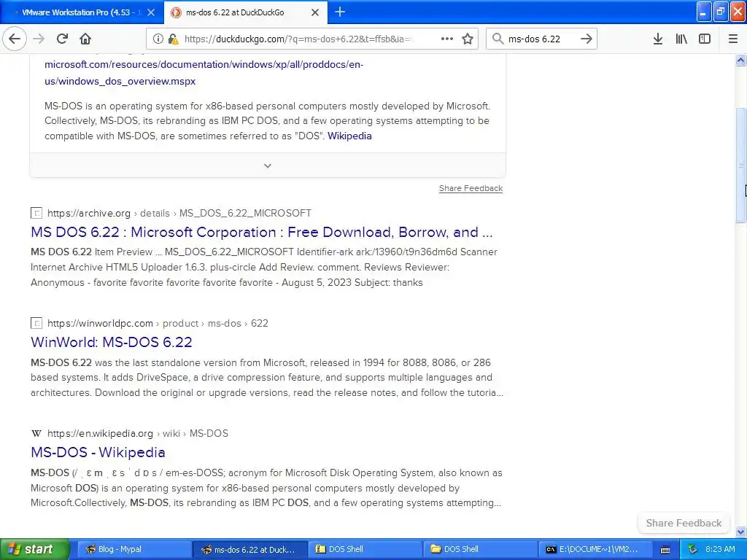Click the forward navigation arrow

coord(39,39)
